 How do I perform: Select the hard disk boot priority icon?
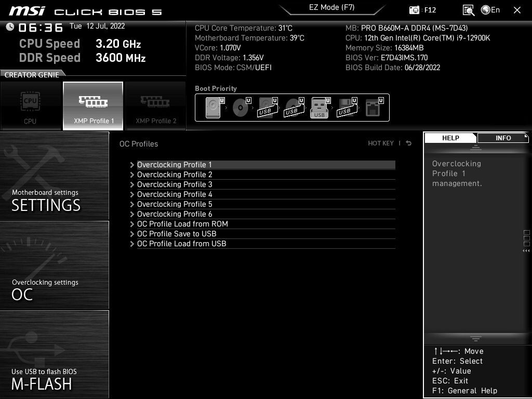click(215, 108)
